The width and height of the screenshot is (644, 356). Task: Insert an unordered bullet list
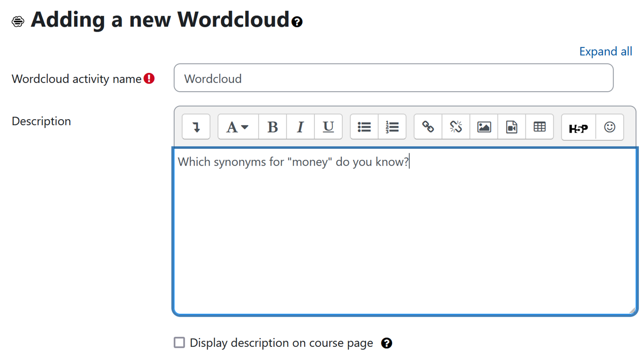point(364,127)
